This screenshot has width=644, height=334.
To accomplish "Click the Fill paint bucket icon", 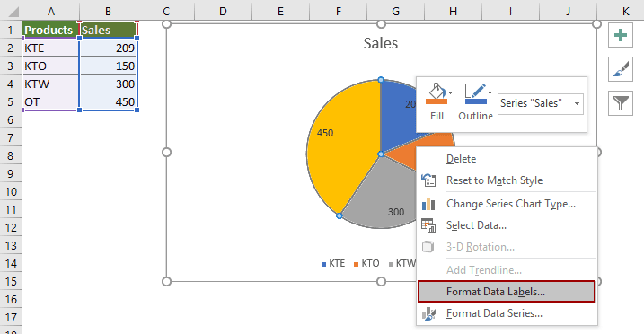I will coord(437,93).
